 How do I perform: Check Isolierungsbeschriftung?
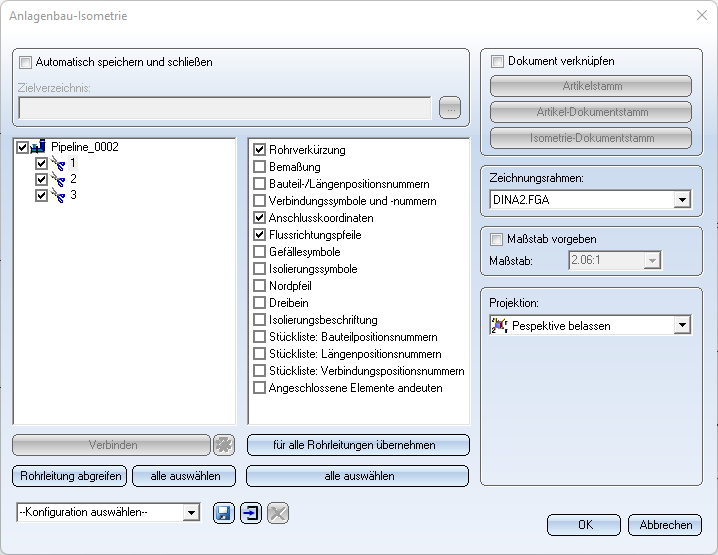pyautogui.click(x=260, y=320)
